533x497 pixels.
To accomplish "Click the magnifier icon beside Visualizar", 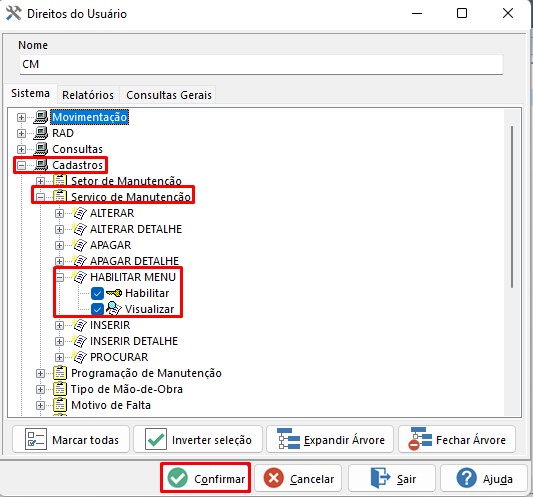I will pyautogui.click(x=114, y=309).
